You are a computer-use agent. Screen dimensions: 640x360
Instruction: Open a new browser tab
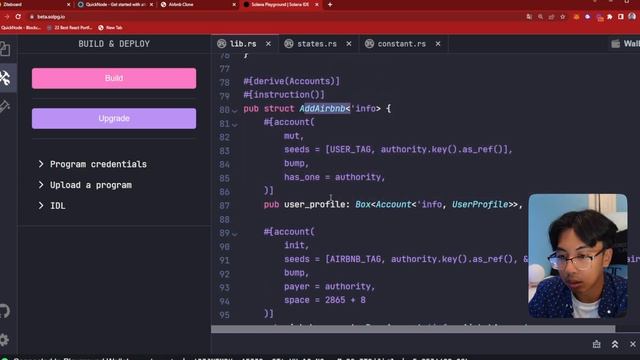click(330, 4)
